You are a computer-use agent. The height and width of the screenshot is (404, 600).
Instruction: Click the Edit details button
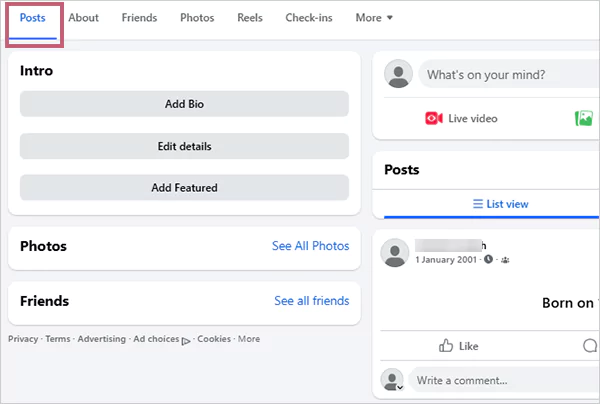click(184, 146)
